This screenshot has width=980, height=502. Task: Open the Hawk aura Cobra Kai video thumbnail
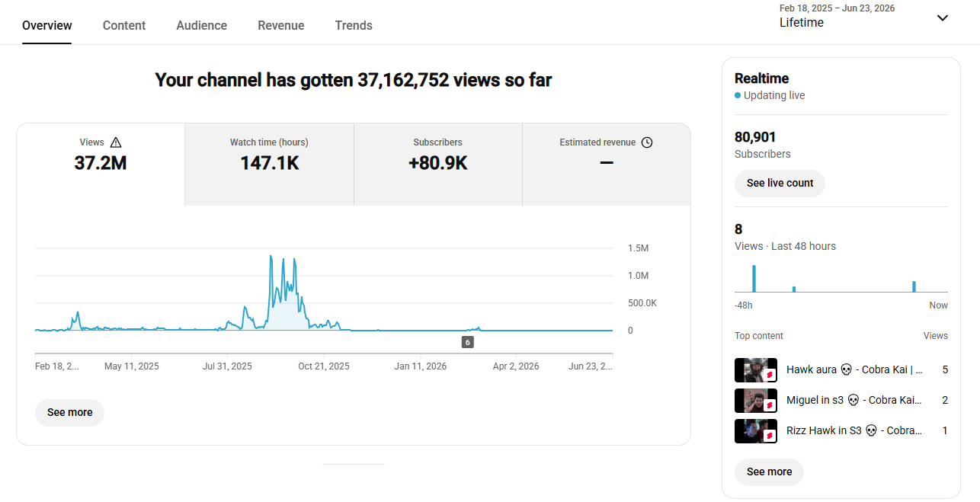click(x=756, y=370)
